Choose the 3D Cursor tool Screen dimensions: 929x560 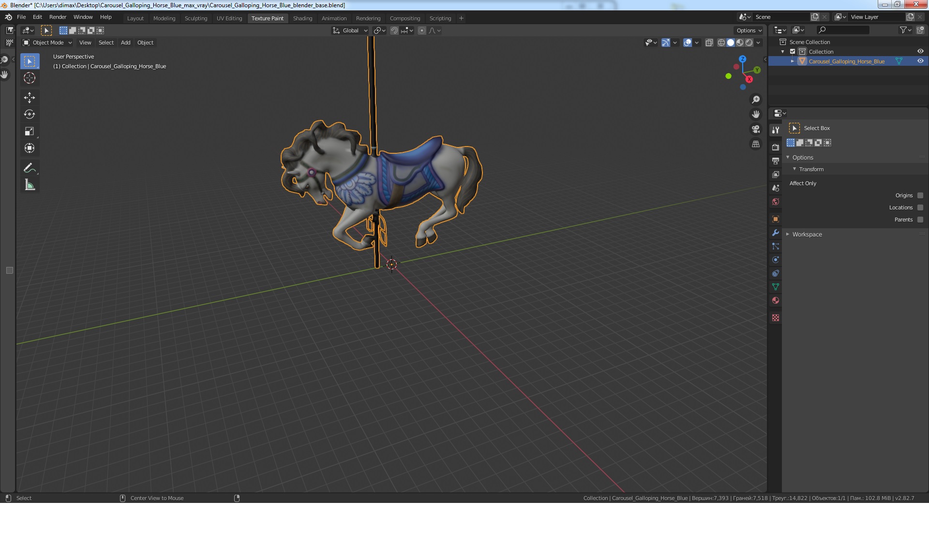30,78
